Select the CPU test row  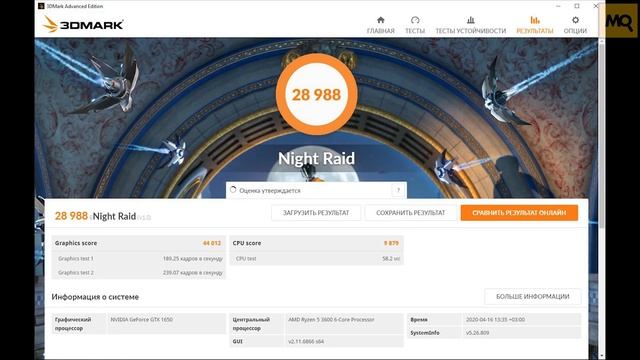(x=316, y=258)
